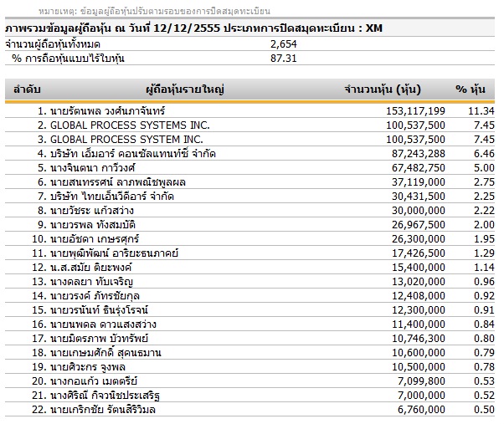
Task: Click share count 26,967,500
Action: click(x=418, y=225)
